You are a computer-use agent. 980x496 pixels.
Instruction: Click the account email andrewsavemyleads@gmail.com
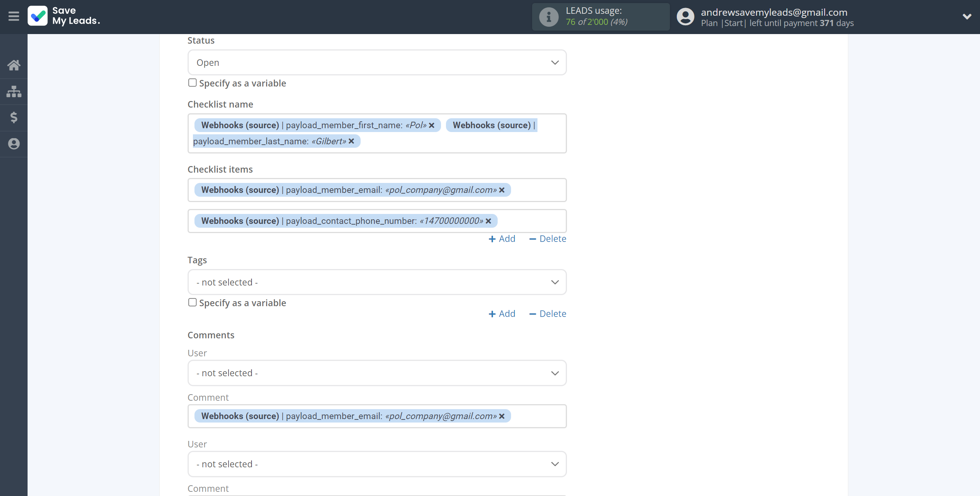[774, 12]
